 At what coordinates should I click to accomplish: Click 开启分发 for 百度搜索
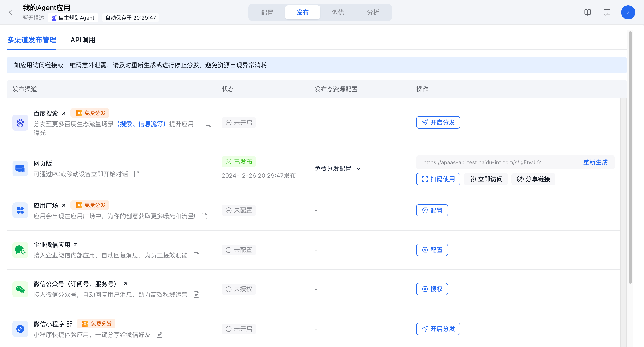pyautogui.click(x=438, y=122)
